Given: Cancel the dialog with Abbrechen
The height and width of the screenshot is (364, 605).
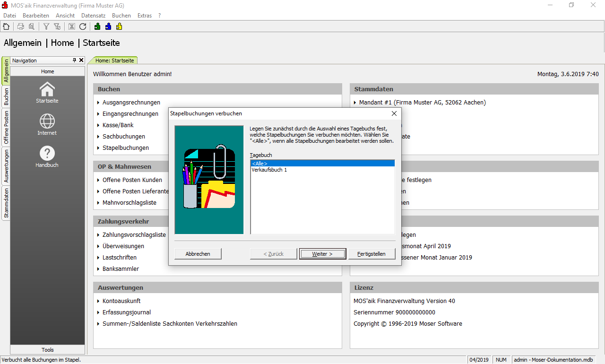Looking at the screenshot, I should [198, 254].
